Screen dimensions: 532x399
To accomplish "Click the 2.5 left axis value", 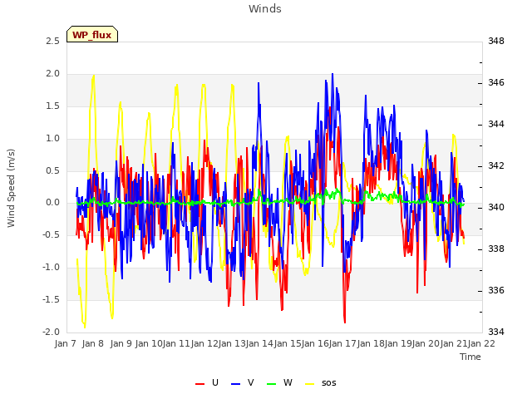I will coord(52,41).
